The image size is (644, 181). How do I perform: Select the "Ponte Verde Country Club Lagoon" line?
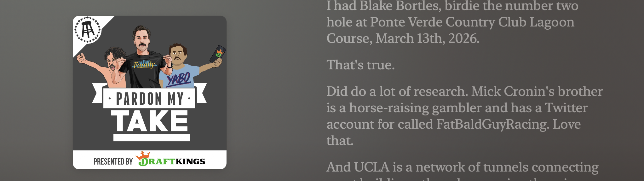tap(450, 22)
